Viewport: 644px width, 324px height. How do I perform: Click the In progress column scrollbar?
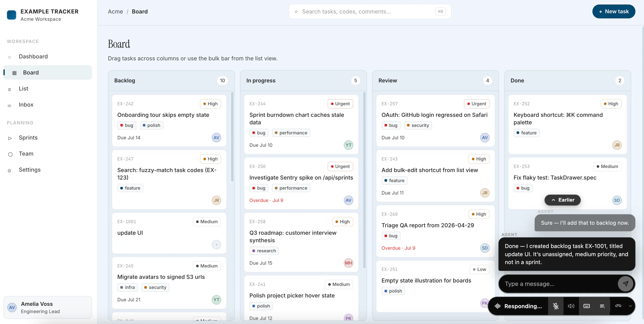tap(364, 180)
